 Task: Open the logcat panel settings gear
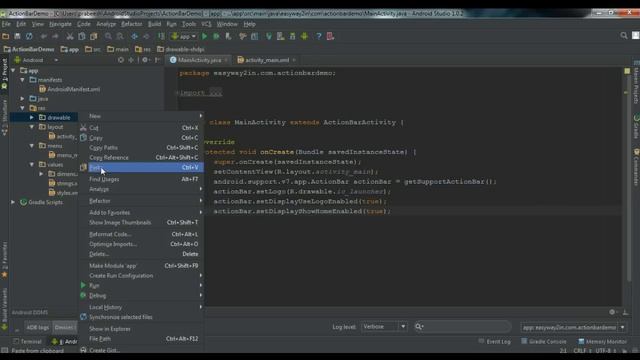click(x=612, y=312)
